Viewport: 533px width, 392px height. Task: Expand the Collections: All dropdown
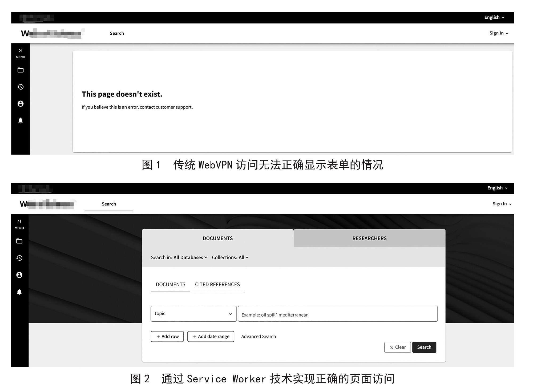coord(243,257)
